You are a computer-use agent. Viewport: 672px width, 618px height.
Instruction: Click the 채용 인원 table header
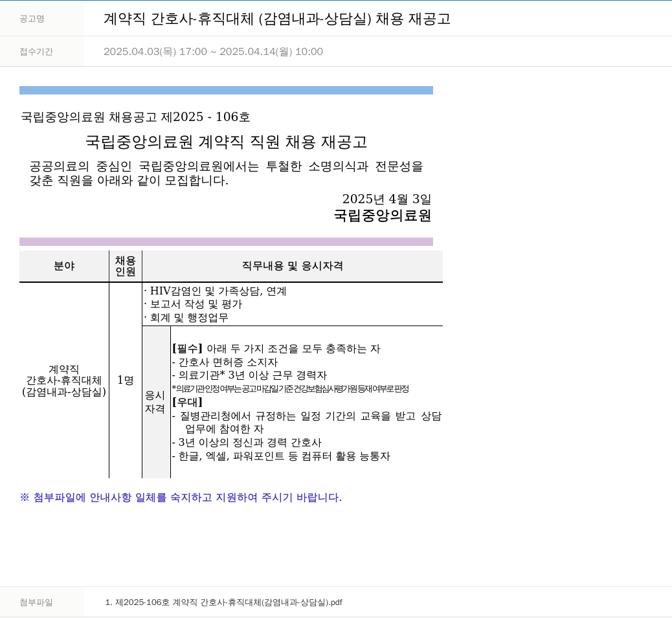[126, 266]
